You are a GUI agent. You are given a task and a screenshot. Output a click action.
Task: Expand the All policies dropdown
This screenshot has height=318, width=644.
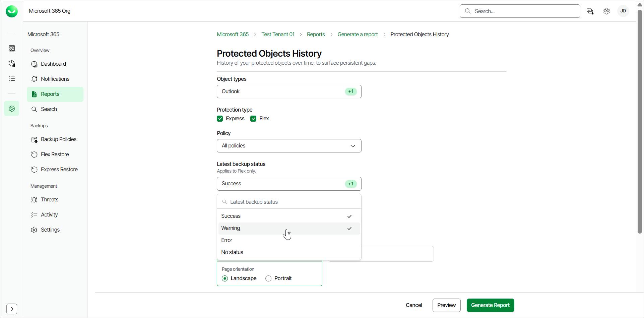(x=289, y=146)
